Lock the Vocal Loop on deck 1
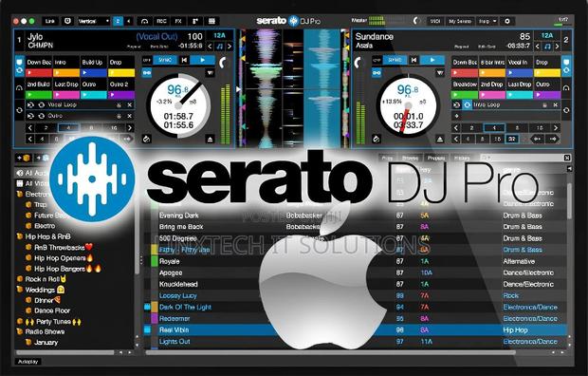This screenshot has width=588, height=376. [119, 105]
